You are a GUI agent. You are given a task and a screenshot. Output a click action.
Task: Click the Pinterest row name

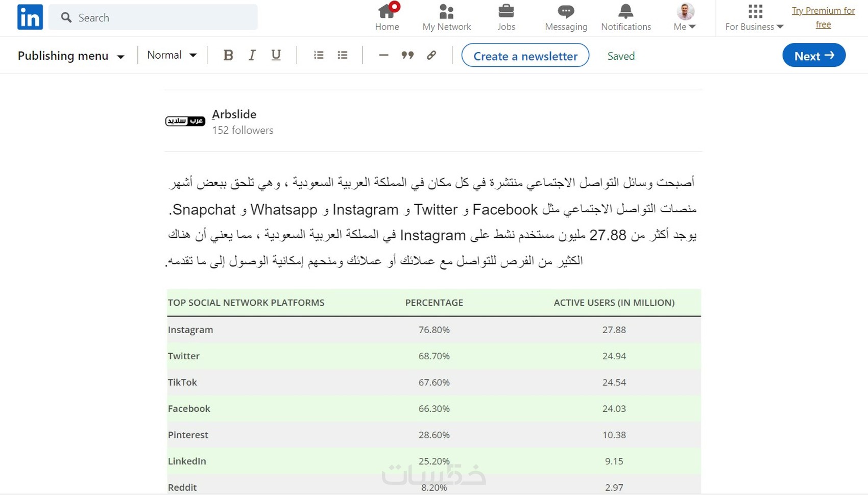[x=188, y=435]
